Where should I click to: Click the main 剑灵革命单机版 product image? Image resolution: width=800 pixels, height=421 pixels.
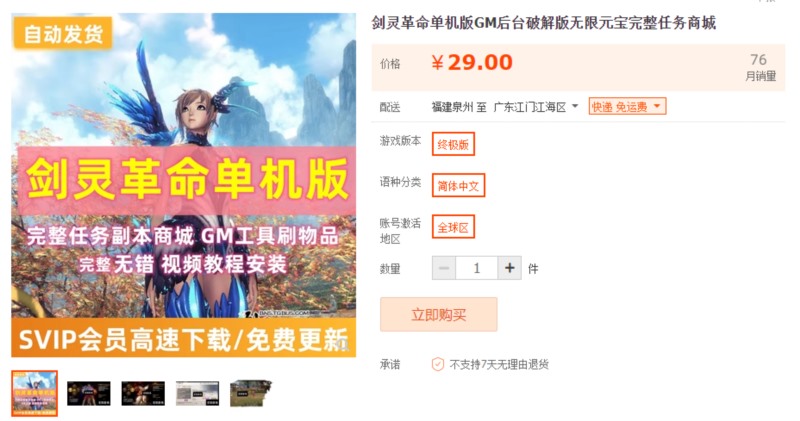pyautogui.click(x=184, y=185)
